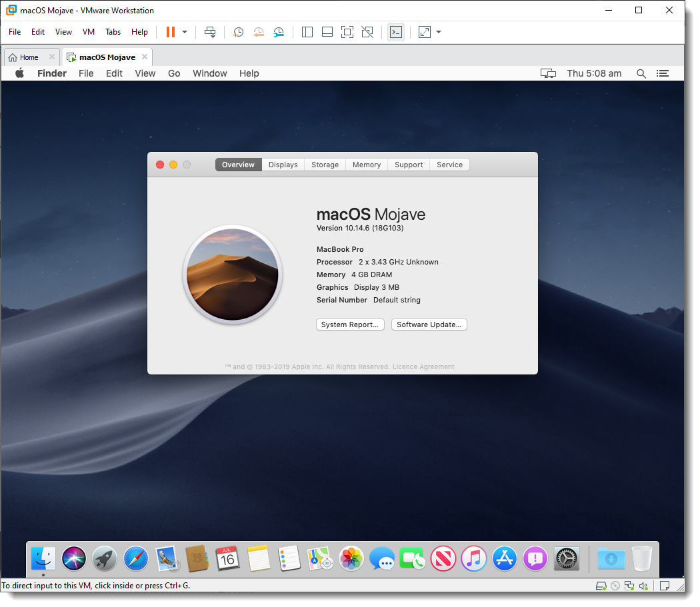700x607 pixels.
Task: Take a snapshot of this VM
Action: coord(239,32)
